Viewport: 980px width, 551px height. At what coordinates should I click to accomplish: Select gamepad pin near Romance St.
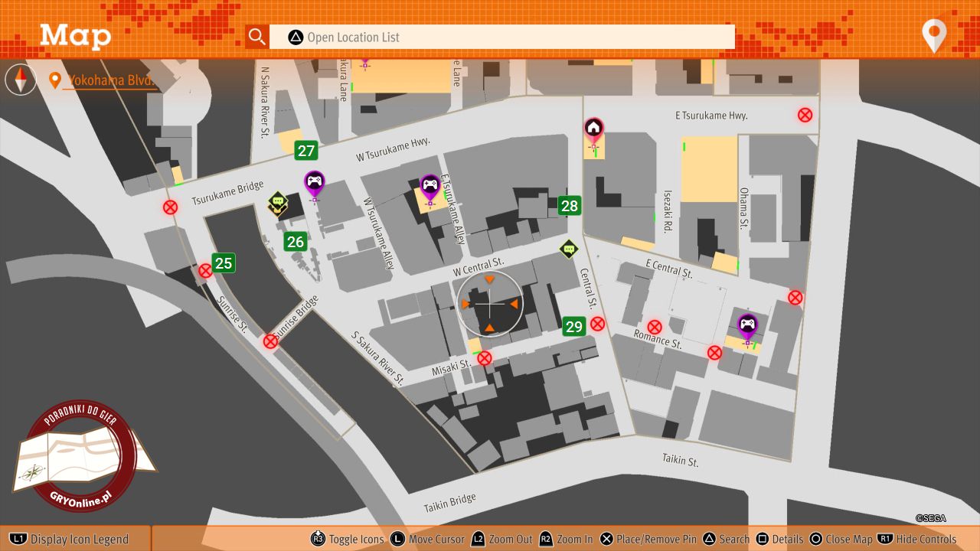747,327
